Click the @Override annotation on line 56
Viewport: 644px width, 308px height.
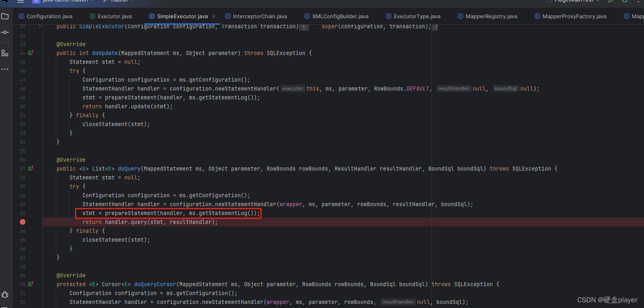(x=71, y=160)
